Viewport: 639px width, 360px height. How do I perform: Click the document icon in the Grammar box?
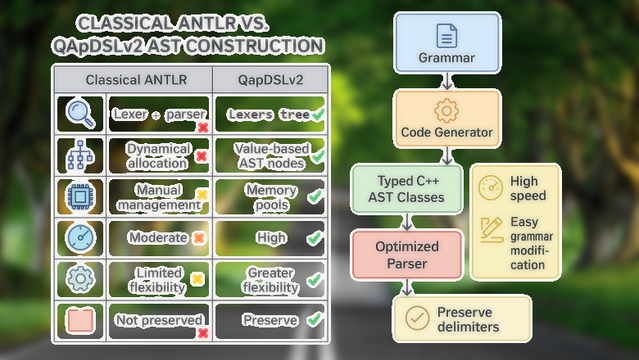coord(447,36)
